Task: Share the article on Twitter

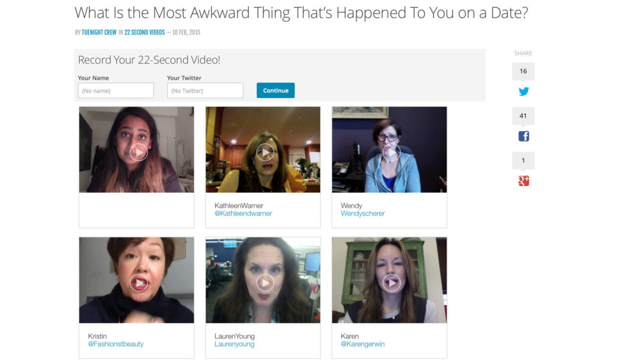Action: 523,91
